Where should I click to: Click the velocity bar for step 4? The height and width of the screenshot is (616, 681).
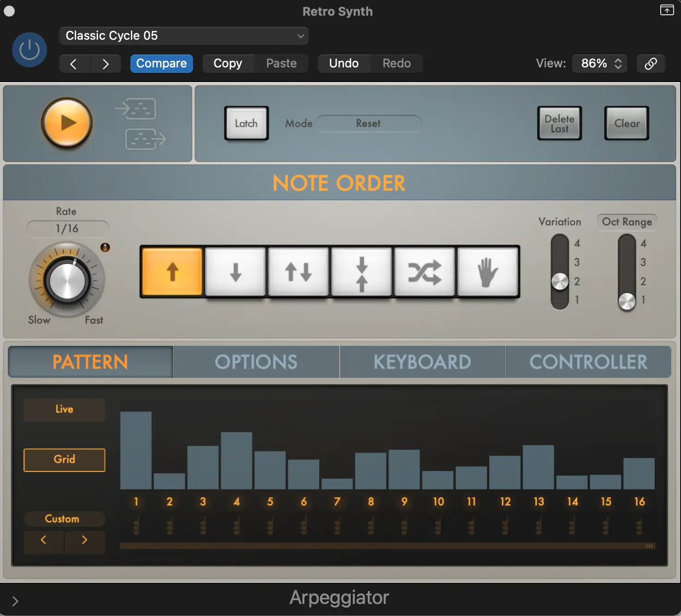[x=236, y=460]
